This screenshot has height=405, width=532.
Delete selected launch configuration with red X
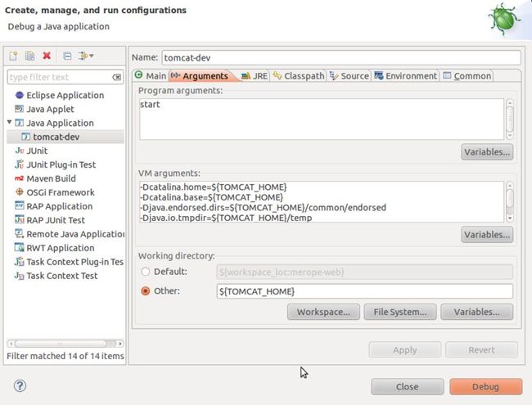pyautogui.click(x=47, y=56)
